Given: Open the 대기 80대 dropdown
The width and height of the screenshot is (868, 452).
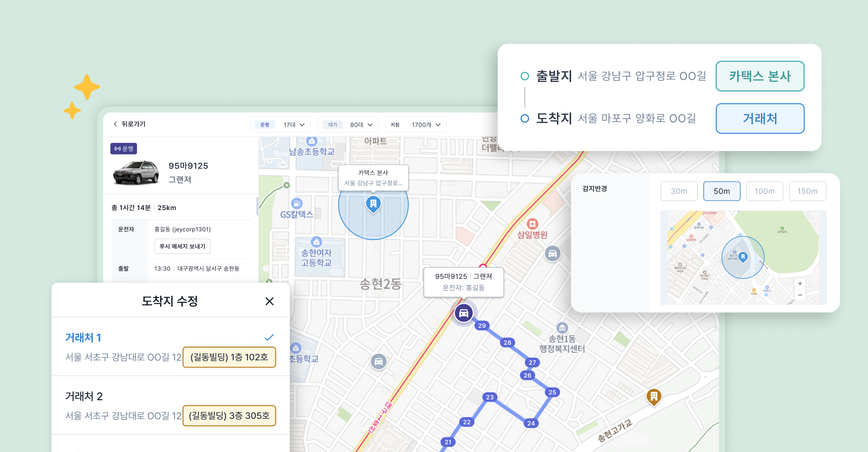Looking at the screenshot, I should pos(348,124).
